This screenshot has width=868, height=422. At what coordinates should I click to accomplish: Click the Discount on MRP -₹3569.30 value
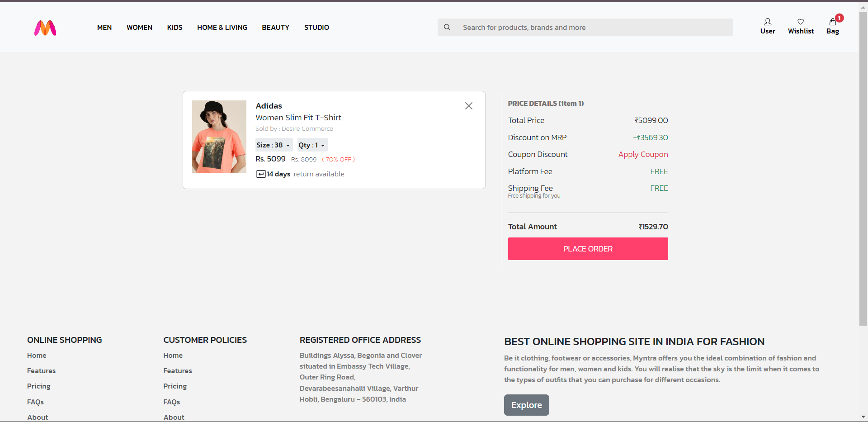coord(651,138)
